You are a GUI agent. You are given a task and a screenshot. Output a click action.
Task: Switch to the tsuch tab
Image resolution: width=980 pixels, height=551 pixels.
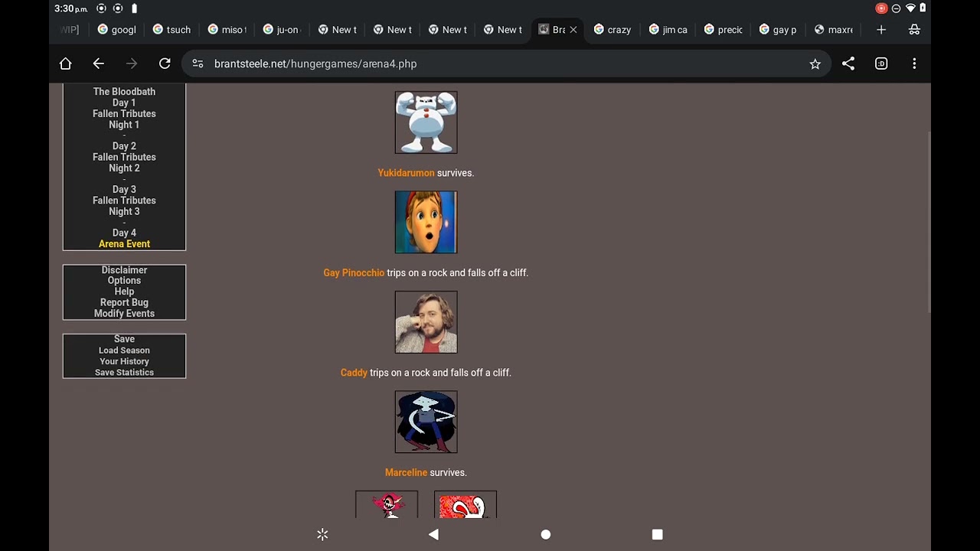point(172,30)
